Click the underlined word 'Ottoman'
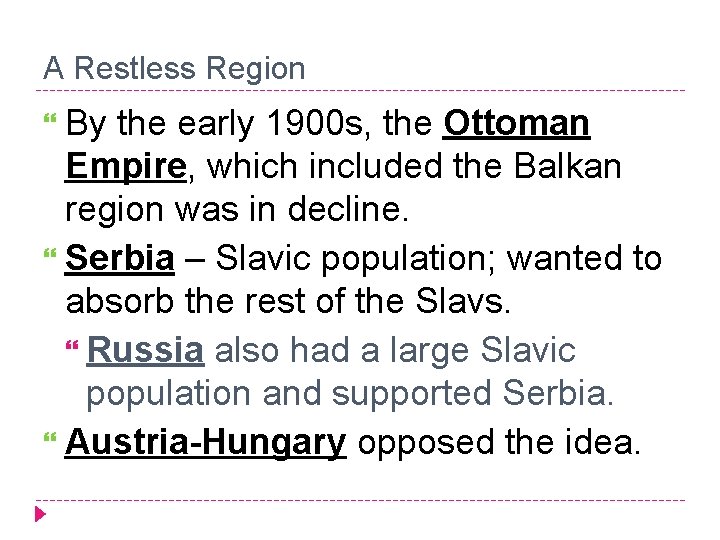 point(517,124)
